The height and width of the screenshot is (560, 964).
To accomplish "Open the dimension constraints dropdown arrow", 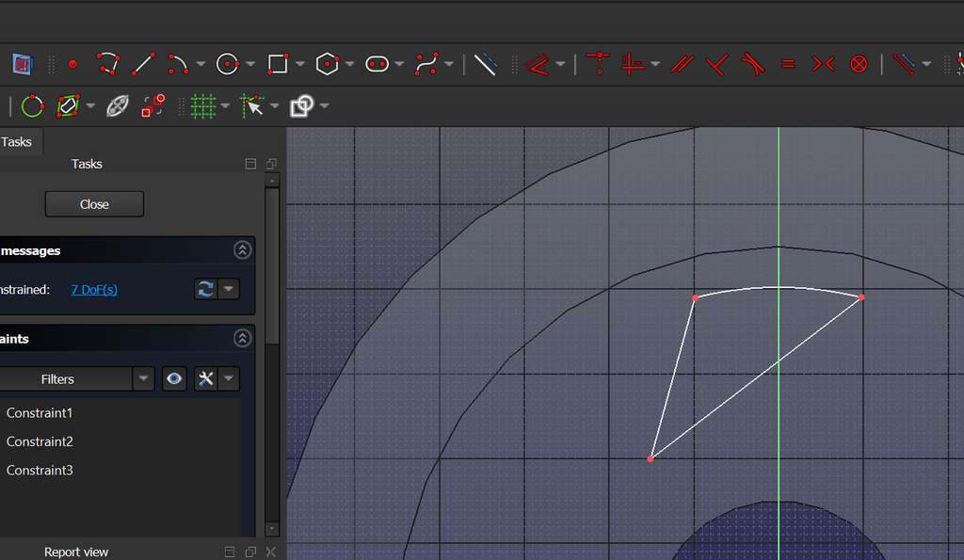I will (560, 64).
